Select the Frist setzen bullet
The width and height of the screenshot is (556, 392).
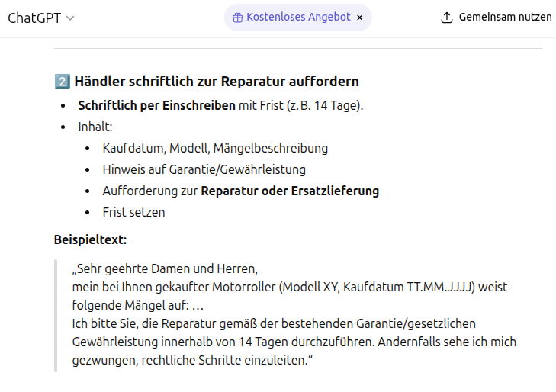pos(133,212)
